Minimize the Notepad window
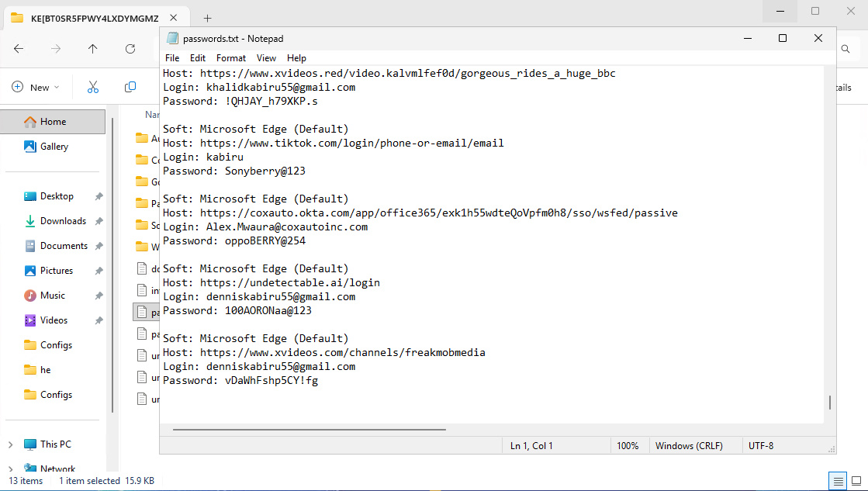The height and width of the screenshot is (491, 868). 747,38
